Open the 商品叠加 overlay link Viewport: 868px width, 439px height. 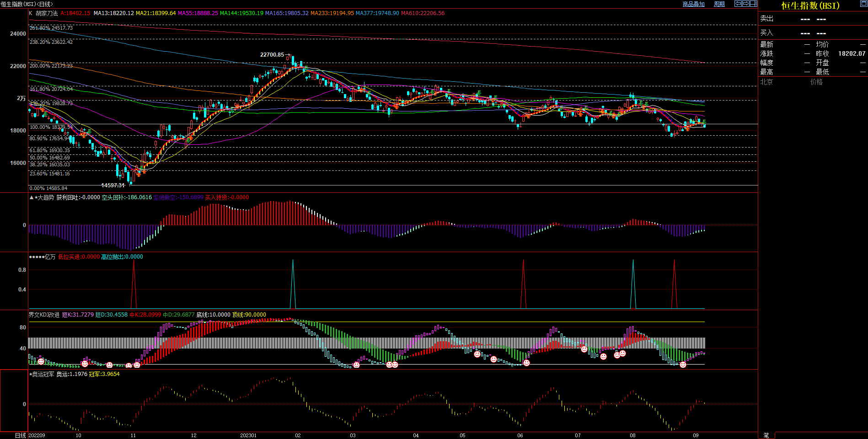click(693, 4)
